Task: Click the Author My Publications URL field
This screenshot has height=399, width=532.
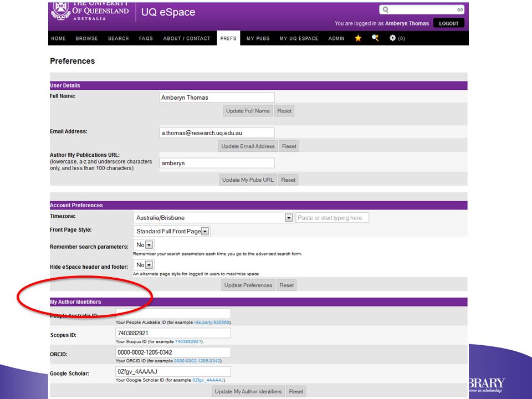Action: 217,163
